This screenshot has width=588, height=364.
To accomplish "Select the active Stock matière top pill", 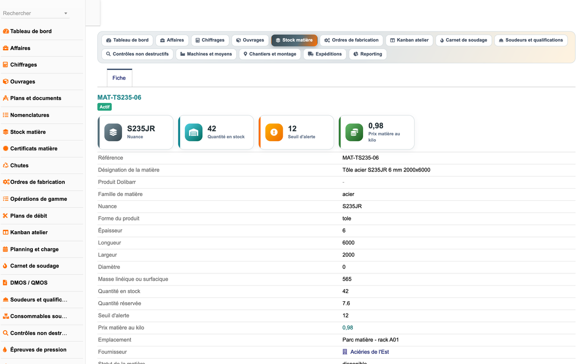I will click(x=294, y=40).
